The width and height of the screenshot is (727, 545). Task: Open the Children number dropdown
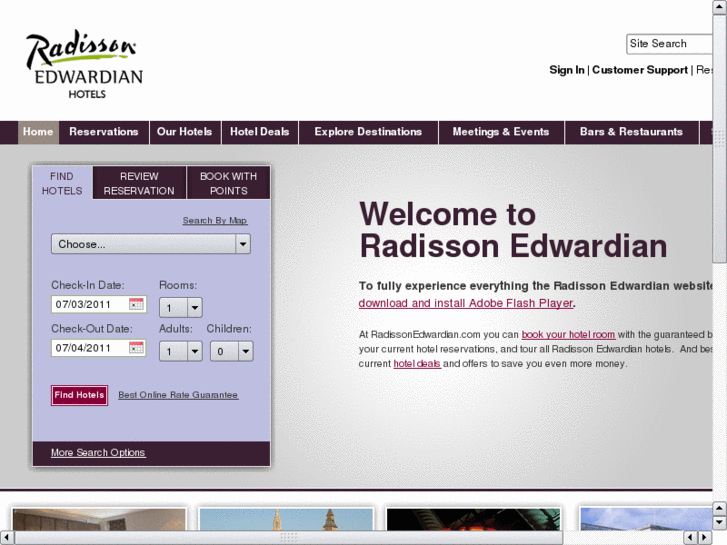point(231,351)
